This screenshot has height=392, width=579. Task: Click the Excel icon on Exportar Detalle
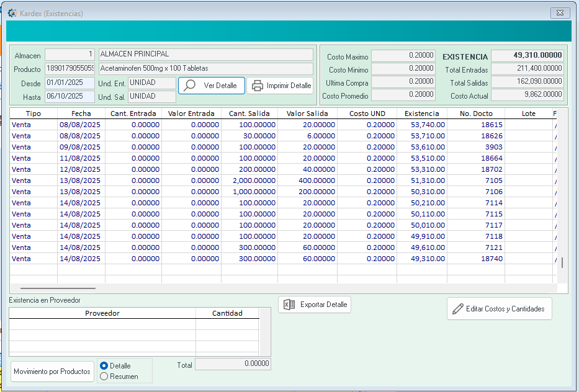(289, 305)
